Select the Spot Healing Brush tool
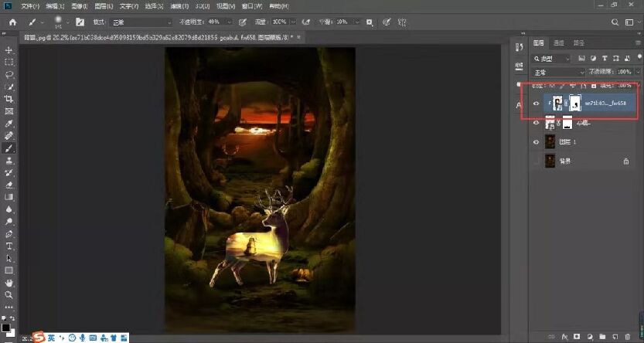Viewport: 644px width, 343px height. click(9, 136)
